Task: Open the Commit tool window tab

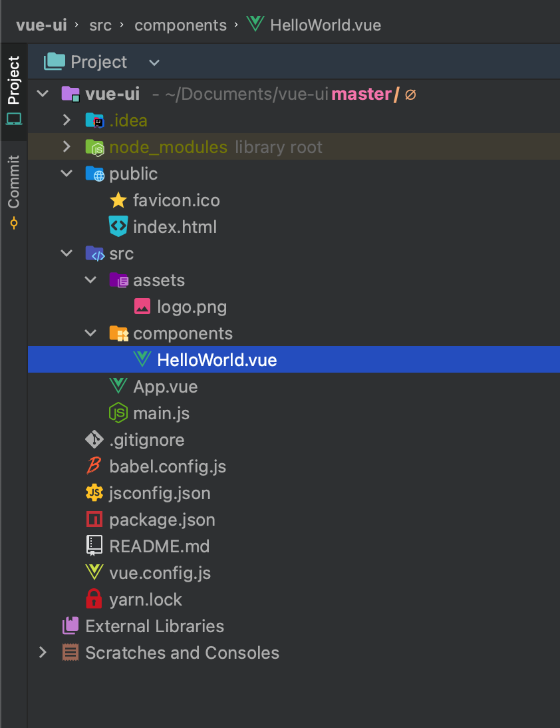Action: tap(14, 192)
